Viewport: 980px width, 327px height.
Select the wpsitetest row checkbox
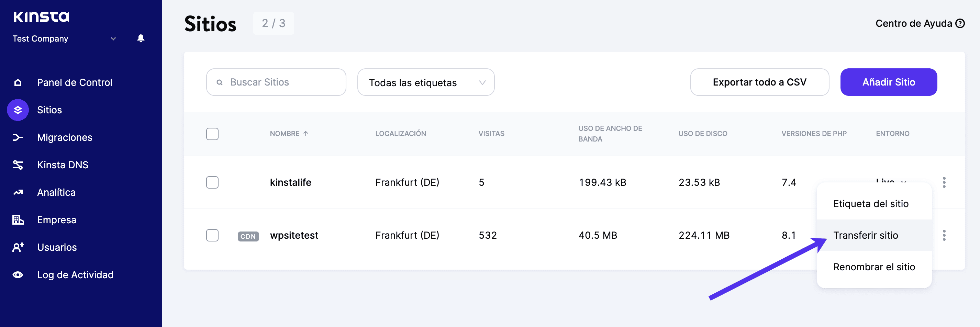tap(212, 235)
